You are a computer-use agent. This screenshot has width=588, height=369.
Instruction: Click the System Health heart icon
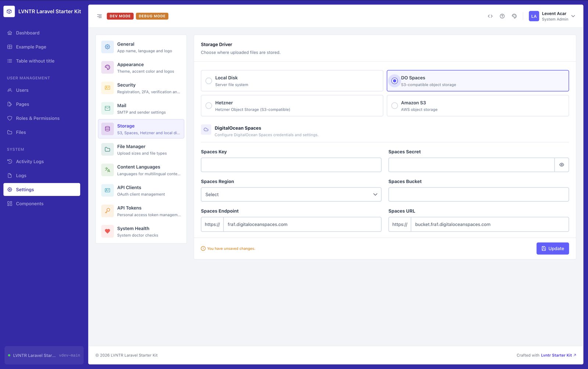click(x=107, y=232)
